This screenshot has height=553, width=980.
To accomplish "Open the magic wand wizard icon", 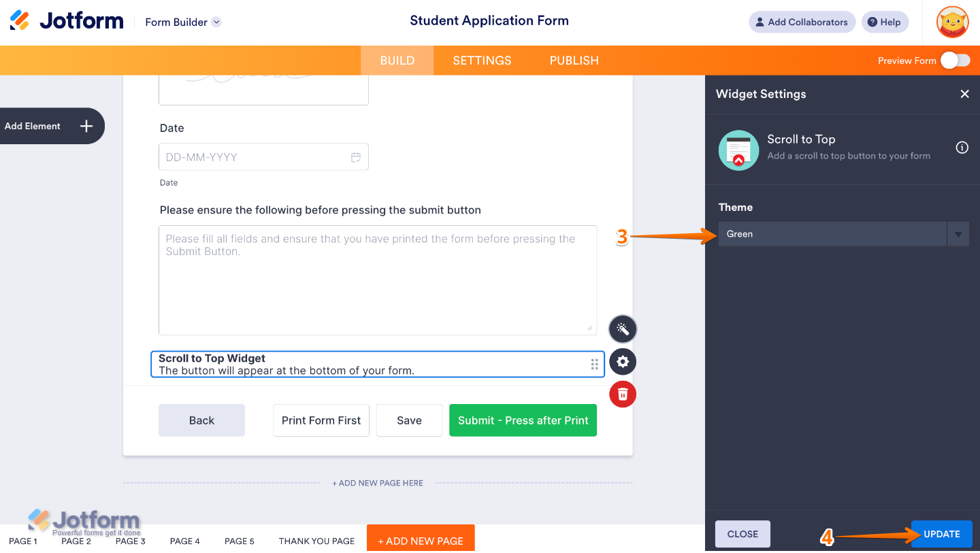I will coord(622,329).
